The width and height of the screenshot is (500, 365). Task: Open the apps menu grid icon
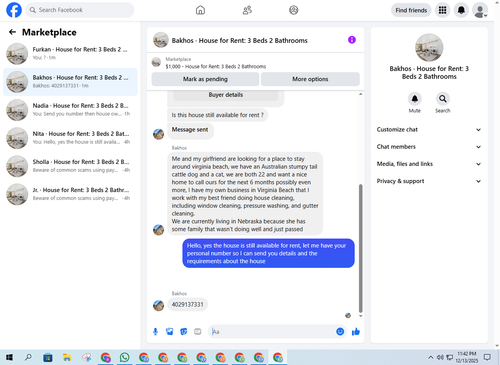point(442,10)
